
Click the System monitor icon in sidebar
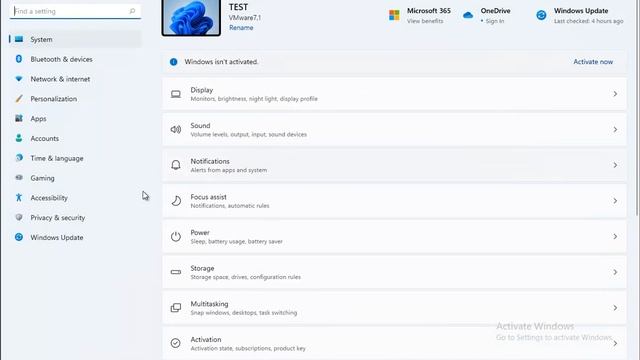point(19,39)
